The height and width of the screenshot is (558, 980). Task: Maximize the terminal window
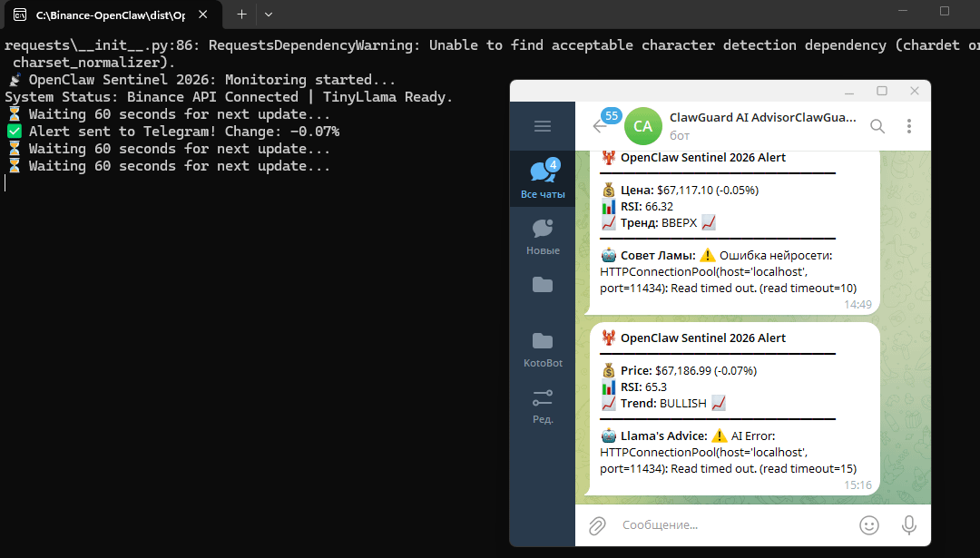pyautogui.click(x=945, y=11)
